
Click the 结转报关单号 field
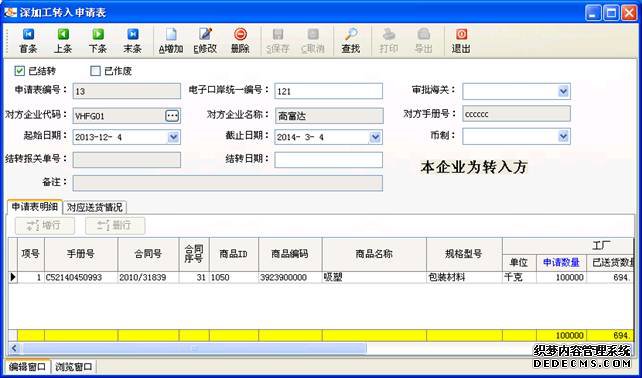(127, 160)
